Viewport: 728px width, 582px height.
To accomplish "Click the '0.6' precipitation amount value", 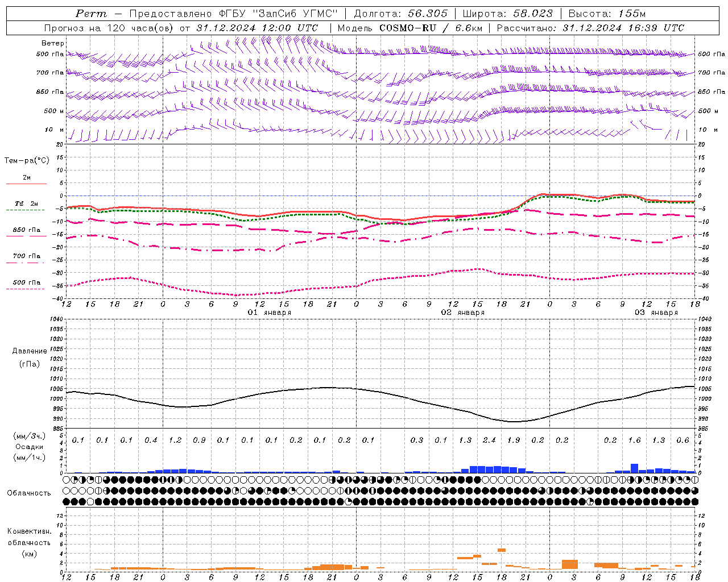I will tap(682, 440).
